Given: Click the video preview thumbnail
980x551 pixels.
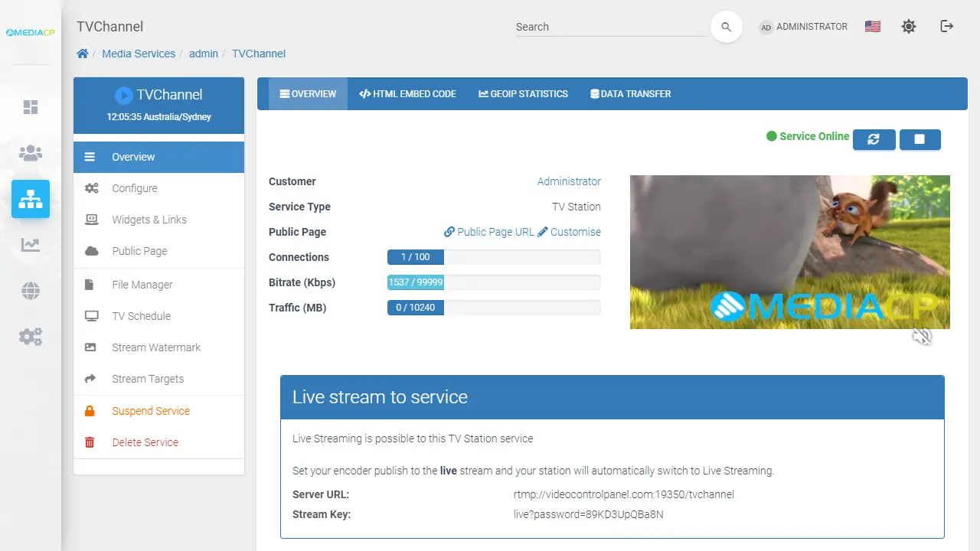Looking at the screenshot, I should [x=790, y=253].
